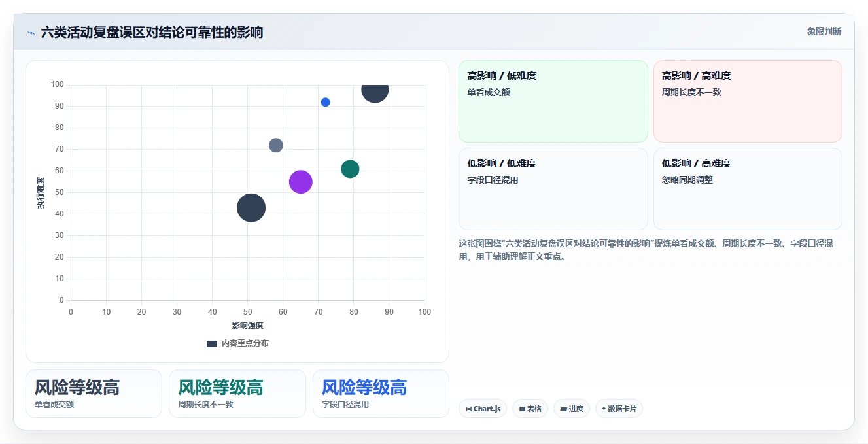This screenshot has height=444, width=868.
Task: Select the purple bubble in the chart
Action: coord(301,182)
